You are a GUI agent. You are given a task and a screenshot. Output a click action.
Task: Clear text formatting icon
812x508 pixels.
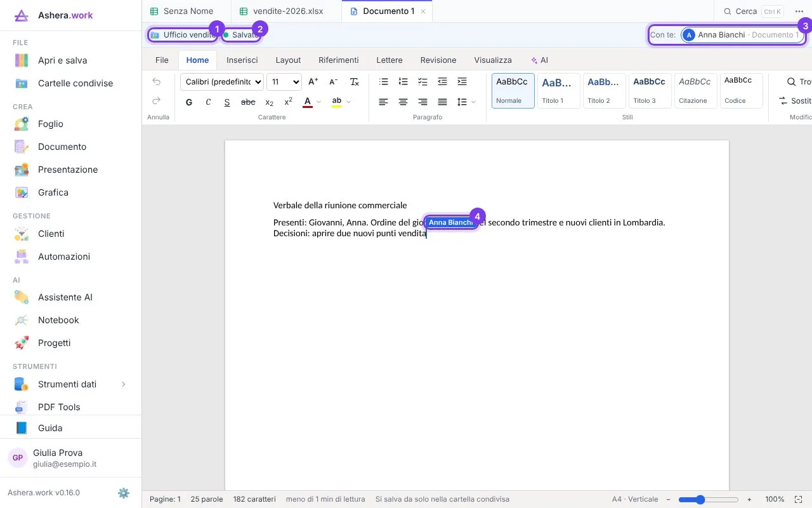(355, 81)
